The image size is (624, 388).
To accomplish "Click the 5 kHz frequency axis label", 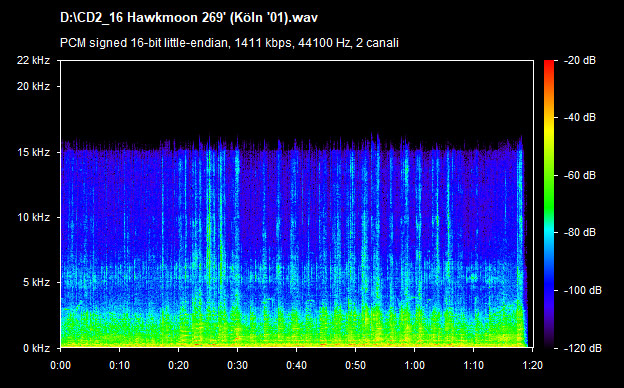I will click(36, 283).
